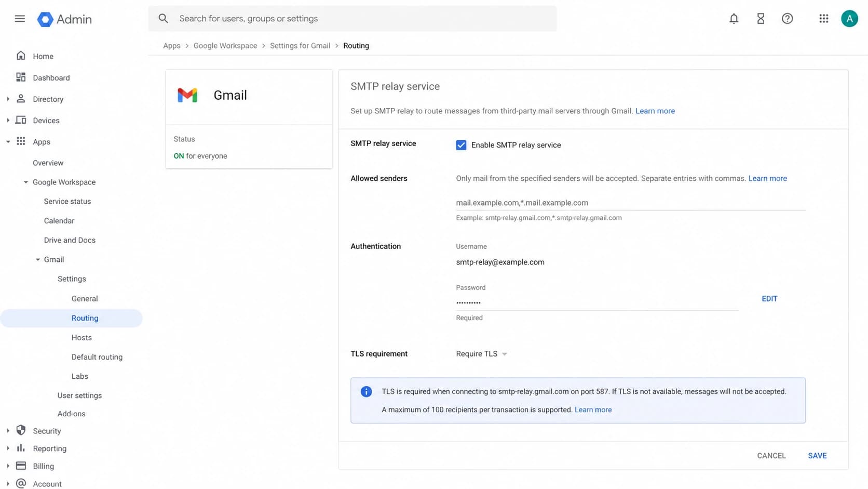The height and width of the screenshot is (489, 868).
Task: Select General under Gmail settings
Action: coord(85,298)
